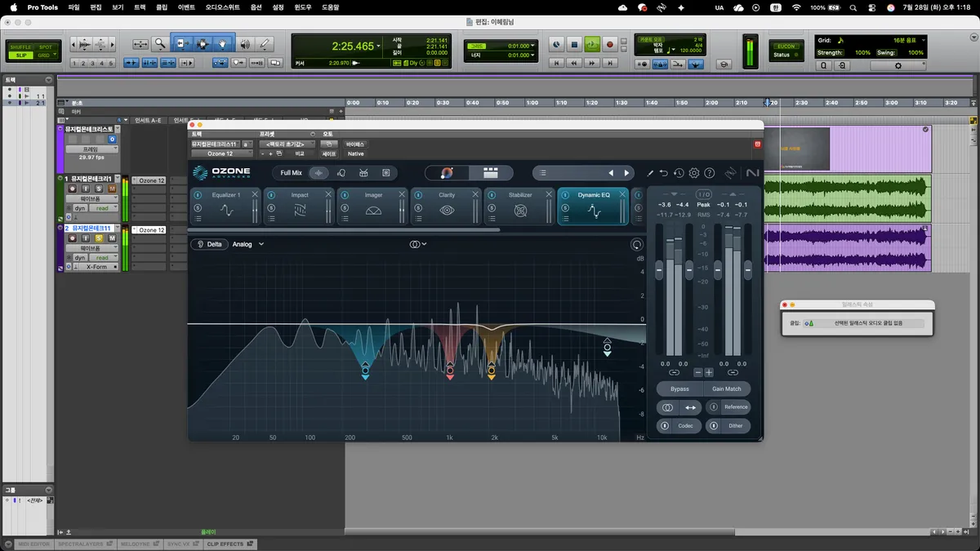Pick the Pencil tool in Pro Tools
Image resolution: width=980 pixels, height=551 pixels.
point(264,43)
